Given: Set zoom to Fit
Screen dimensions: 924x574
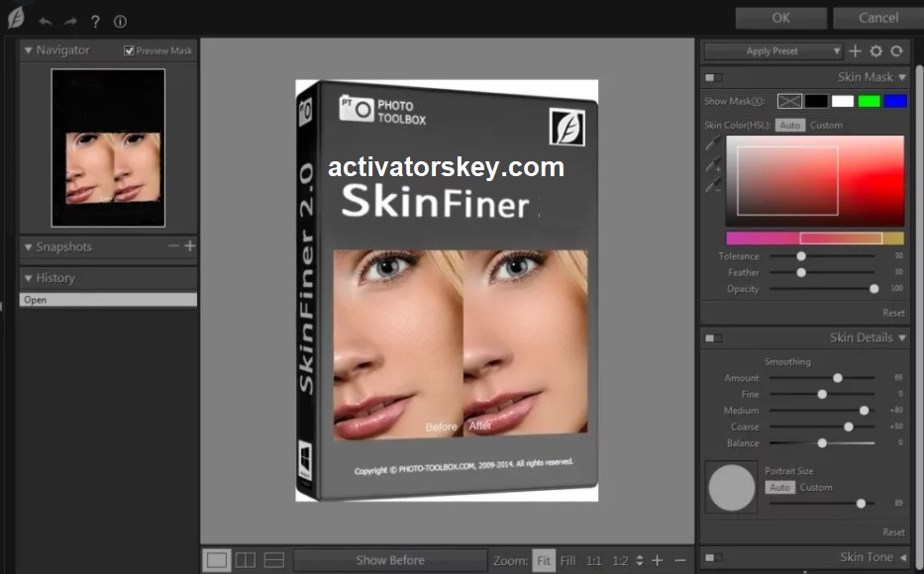Looking at the screenshot, I should click(544, 560).
